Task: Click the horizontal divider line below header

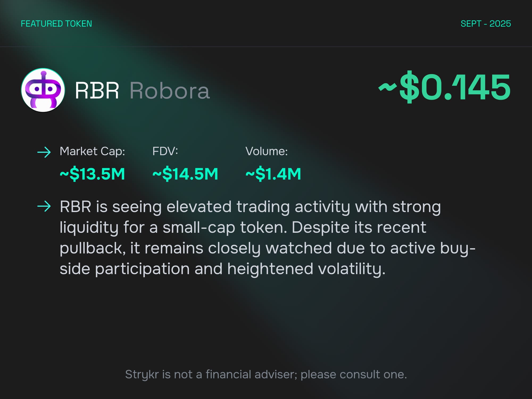Action: [266, 47]
